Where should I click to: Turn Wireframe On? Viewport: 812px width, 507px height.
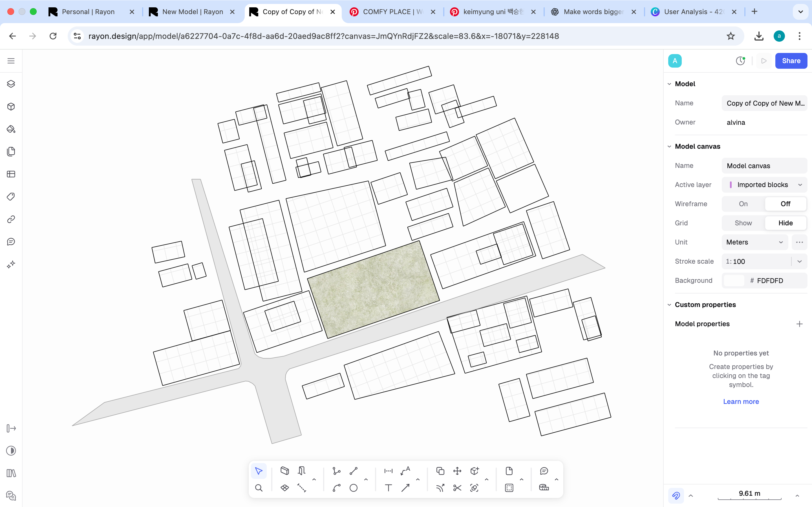pyautogui.click(x=743, y=204)
